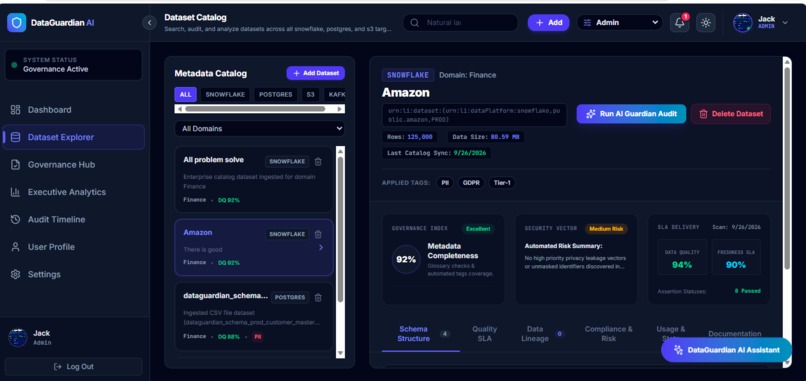Select the All problem solve dataset card
The height and width of the screenshot is (381, 806).
click(254, 179)
